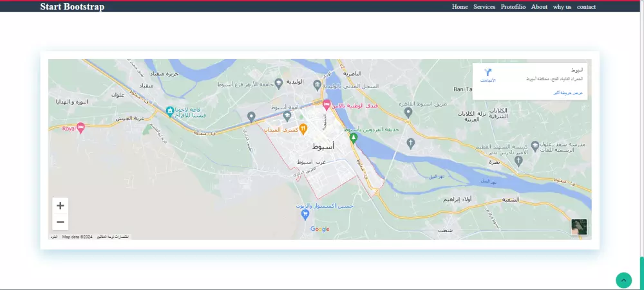Click the blue Directions arrow icon
Image resolution: width=644 pixels, height=290 pixels.
(x=488, y=73)
